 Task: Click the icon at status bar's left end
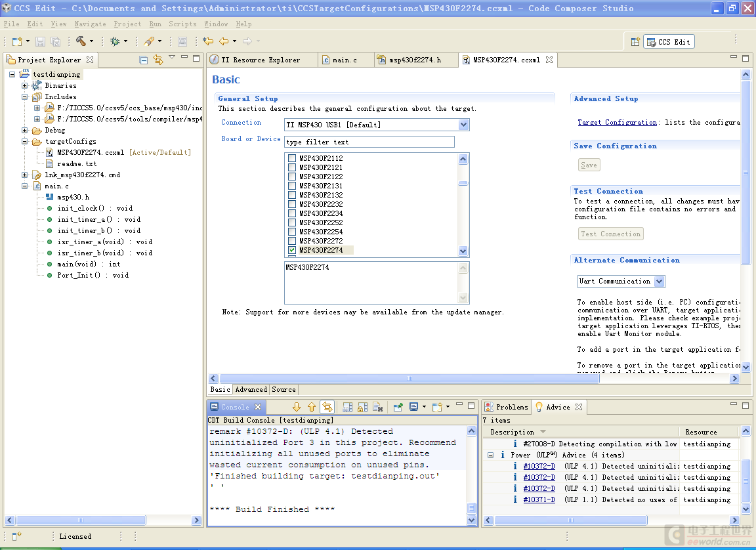coord(16,536)
